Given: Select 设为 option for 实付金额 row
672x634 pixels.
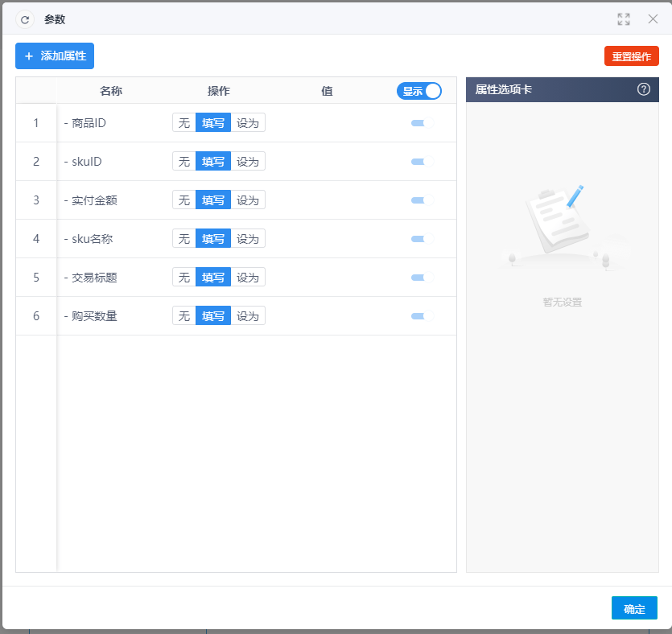Looking at the screenshot, I should point(248,200).
